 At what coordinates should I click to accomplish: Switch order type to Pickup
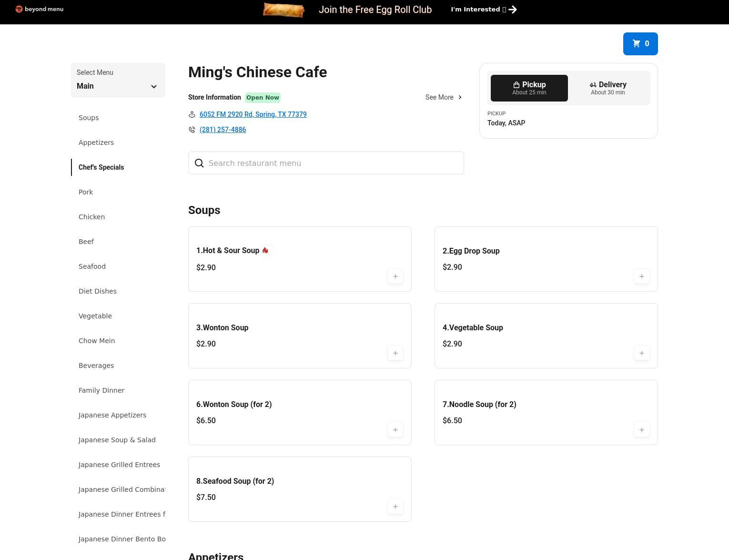click(x=529, y=88)
